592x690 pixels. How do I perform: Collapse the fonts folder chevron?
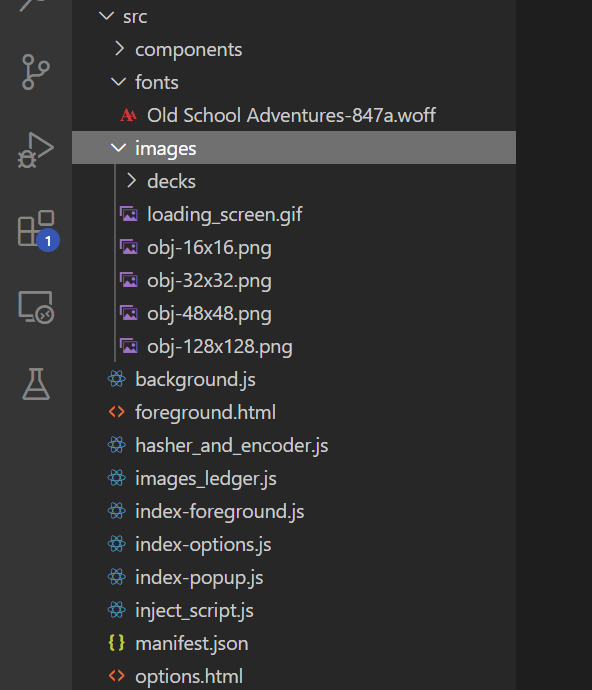point(118,82)
